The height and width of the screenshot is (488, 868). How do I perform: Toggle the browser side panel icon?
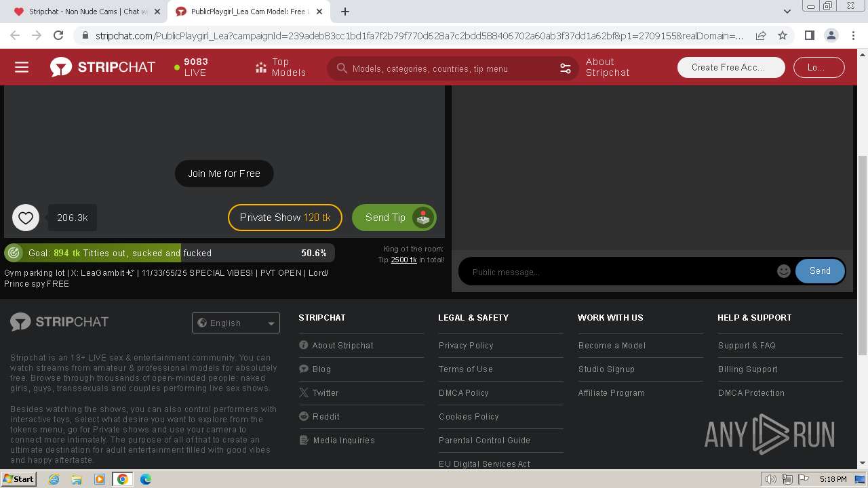(809, 35)
